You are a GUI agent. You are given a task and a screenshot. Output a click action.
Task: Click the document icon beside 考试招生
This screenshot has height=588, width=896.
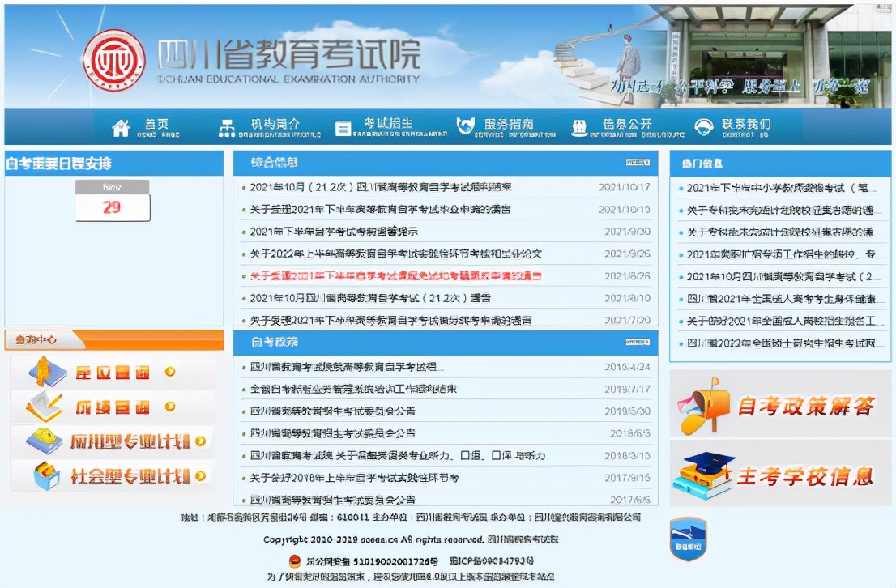coord(343,129)
